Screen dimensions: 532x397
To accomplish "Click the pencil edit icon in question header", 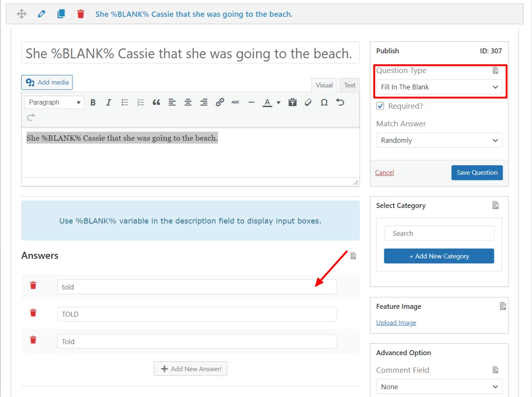I will coord(41,14).
